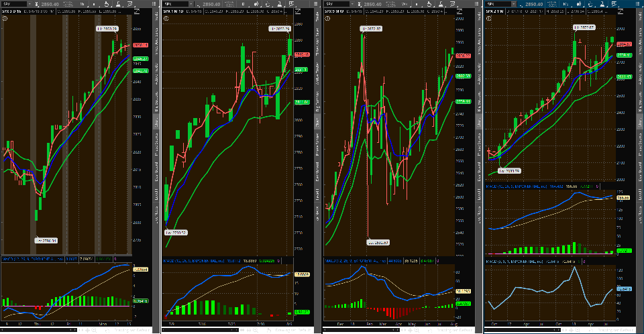Click SPX symbol field on SPX 5 D 1h chart
644x334 pixels.
coord(13,4)
